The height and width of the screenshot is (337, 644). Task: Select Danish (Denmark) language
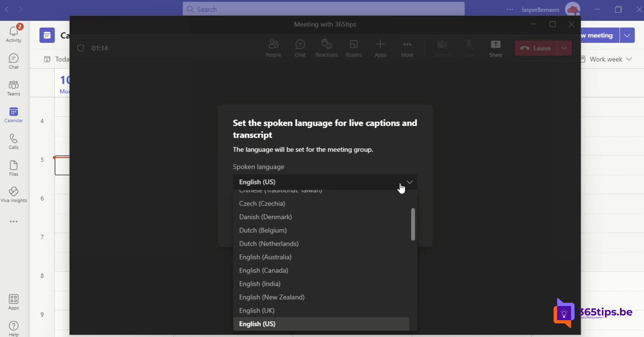(321, 217)
